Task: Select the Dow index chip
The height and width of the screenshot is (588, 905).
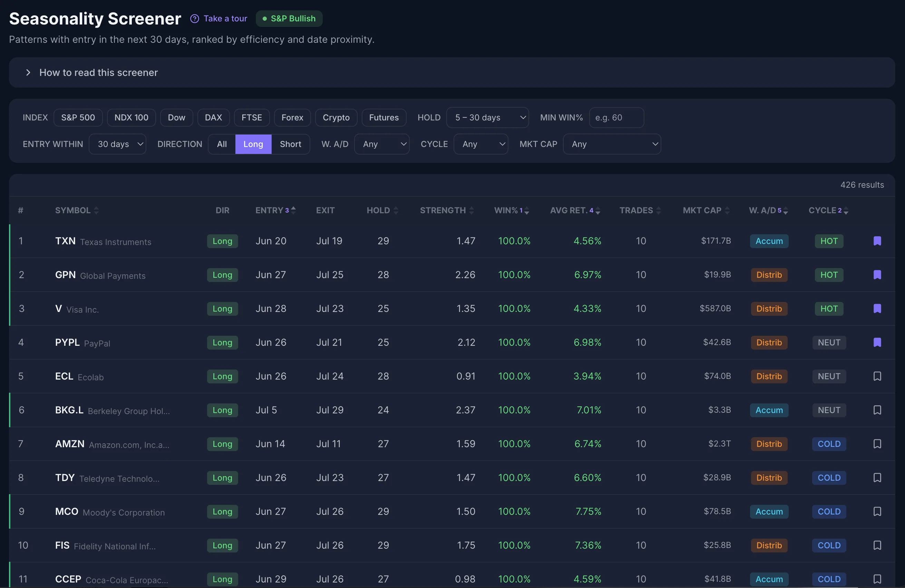Action: pyautogui.click(x=176, y=118)
